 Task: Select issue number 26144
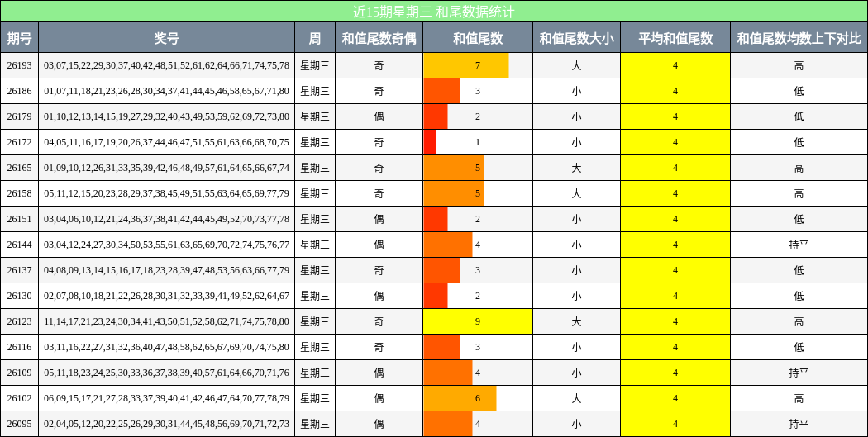click(x=19, y=245)
